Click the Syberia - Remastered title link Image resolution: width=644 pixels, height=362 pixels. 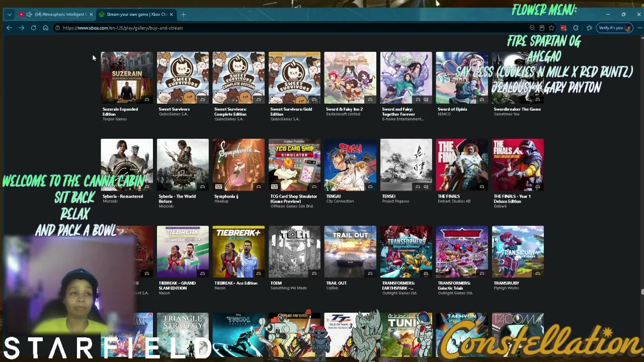pyautogui.click(x=123, y=196)
